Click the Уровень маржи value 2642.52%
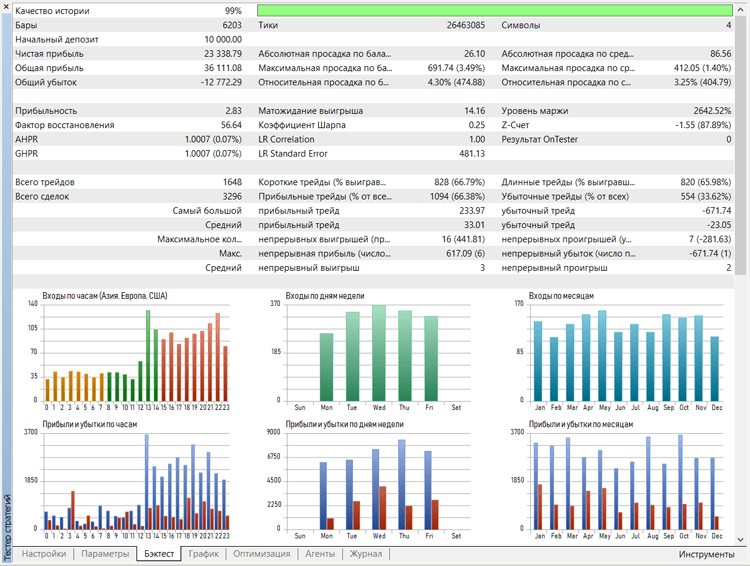The image size is (750, 566). pyautogui.click(x=712, y=111)
